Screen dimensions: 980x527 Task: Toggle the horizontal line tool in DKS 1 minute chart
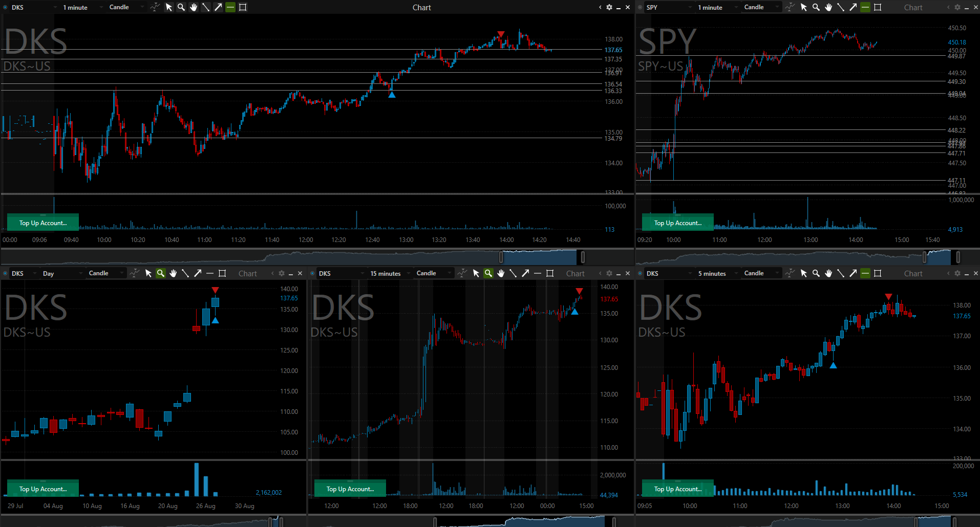[230, 7]
